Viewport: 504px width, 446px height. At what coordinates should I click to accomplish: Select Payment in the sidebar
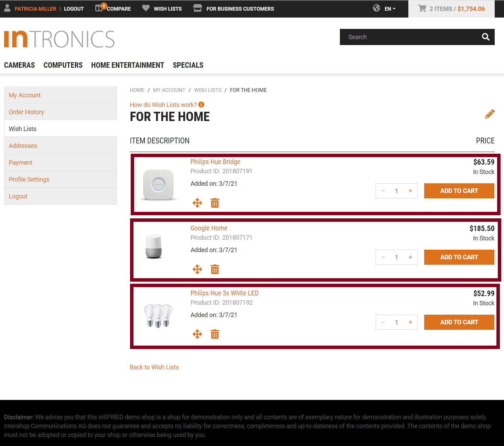(61, 162)
